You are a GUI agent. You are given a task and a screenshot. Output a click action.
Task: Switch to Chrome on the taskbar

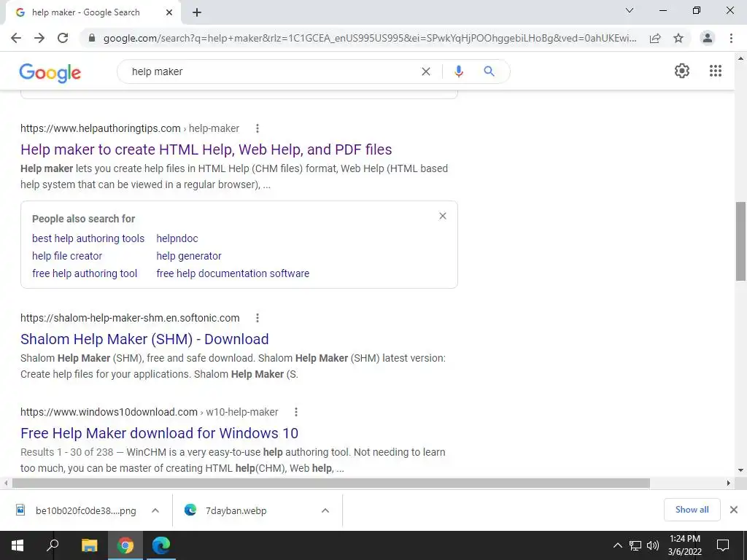pyautogui.click(x=125, y=545)
